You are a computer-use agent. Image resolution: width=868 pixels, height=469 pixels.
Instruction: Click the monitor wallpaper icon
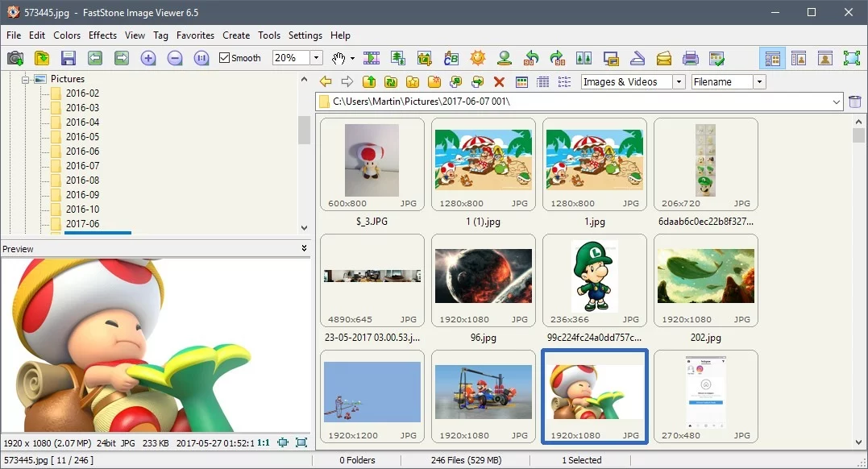[x=611, y=58]
